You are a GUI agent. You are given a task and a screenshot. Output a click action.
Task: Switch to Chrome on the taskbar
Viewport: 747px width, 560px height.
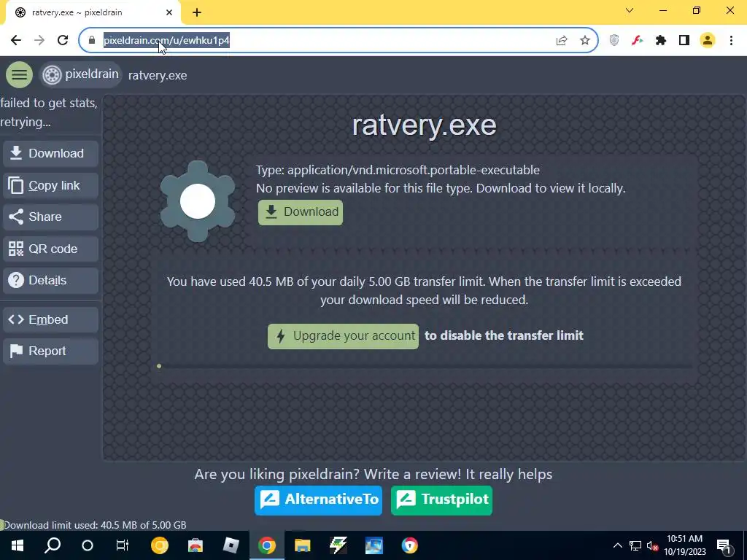267,545
